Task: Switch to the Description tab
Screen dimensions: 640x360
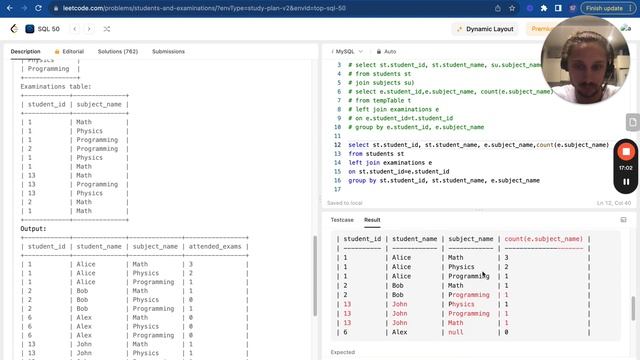Action: pos(25,51)
